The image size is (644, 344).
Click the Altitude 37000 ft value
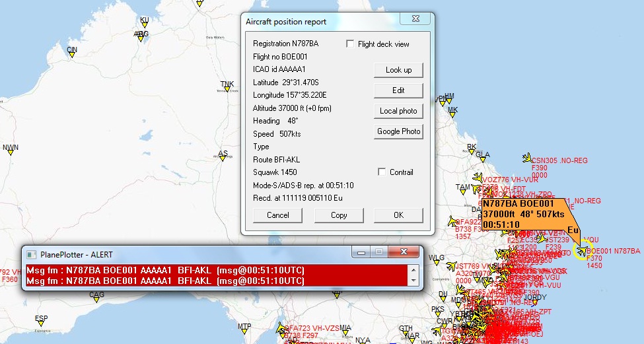tap(292, 108)
